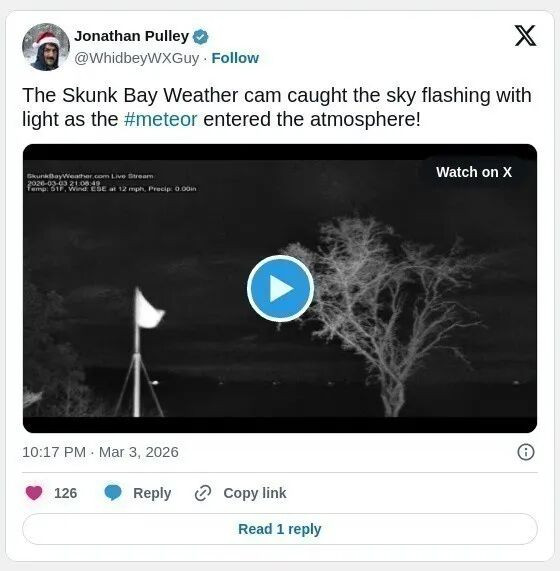Click the blue reply bubble icon
The image size is (560, 571).
pyautogui.click(x=113, y=493)
